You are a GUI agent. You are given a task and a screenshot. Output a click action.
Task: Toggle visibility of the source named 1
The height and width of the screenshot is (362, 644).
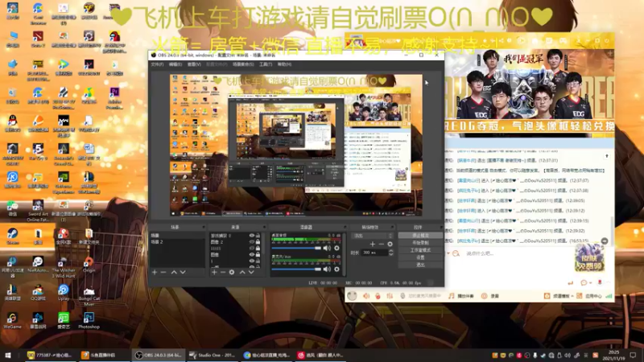pyautogui.click(x=252, y=261)
